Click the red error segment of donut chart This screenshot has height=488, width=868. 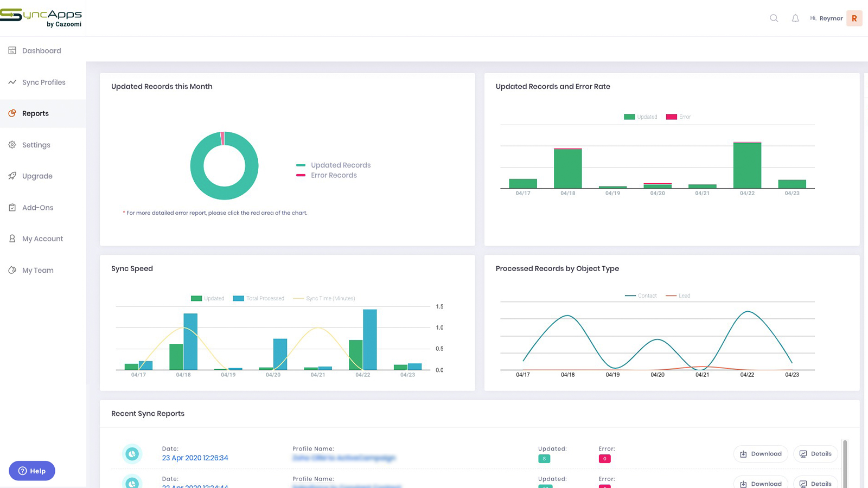(x=222, y=138)
